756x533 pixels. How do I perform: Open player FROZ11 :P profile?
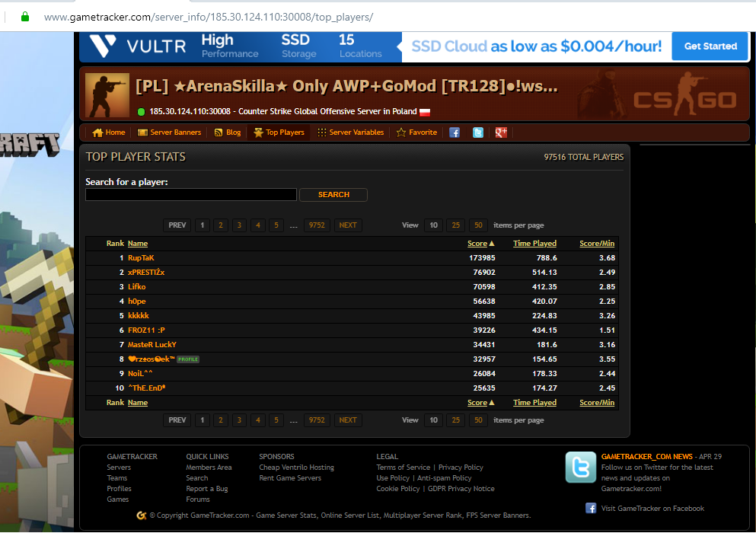coord(146,330)
